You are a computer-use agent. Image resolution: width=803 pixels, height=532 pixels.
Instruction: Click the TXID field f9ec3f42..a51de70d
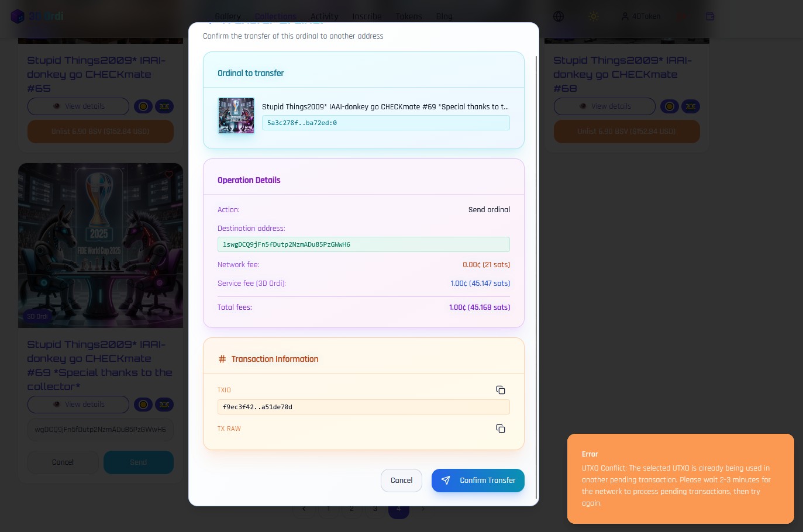click(364, 407)
